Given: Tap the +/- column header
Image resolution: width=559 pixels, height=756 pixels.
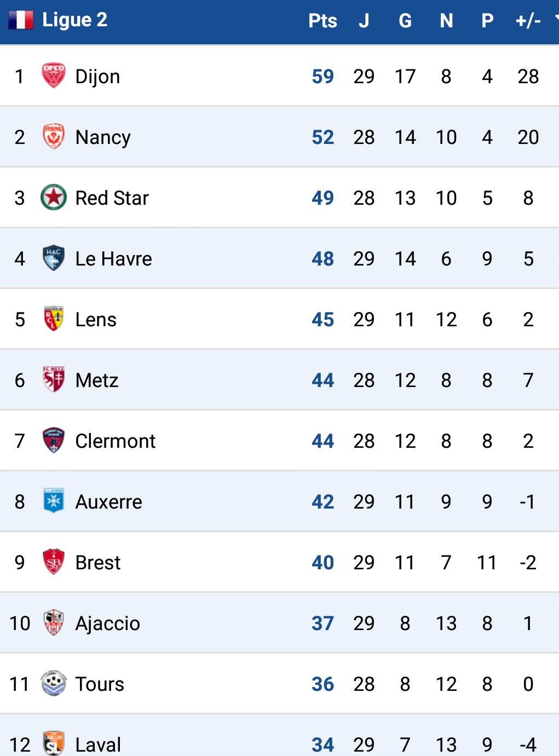Looking at the screenshot, I should (x=528, y=21).
